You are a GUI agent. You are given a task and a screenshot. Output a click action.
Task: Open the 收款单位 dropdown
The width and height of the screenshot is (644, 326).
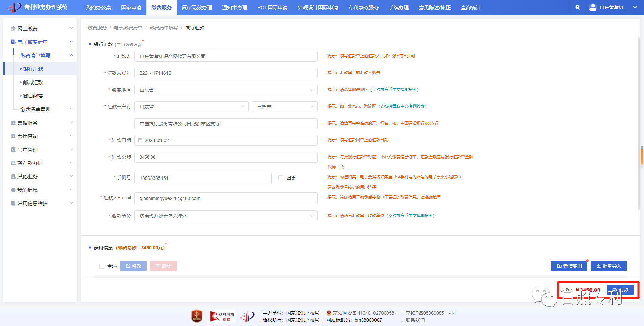225,216
